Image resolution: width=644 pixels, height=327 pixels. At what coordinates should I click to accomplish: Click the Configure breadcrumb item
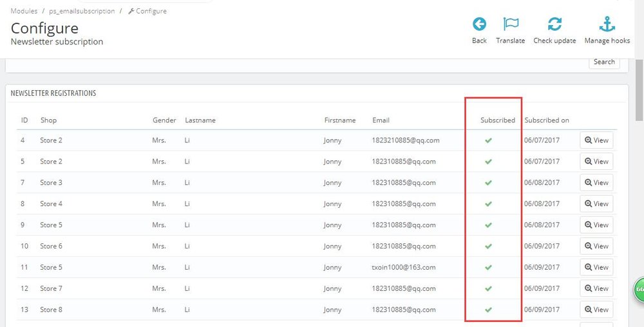[x=147, y=11]
